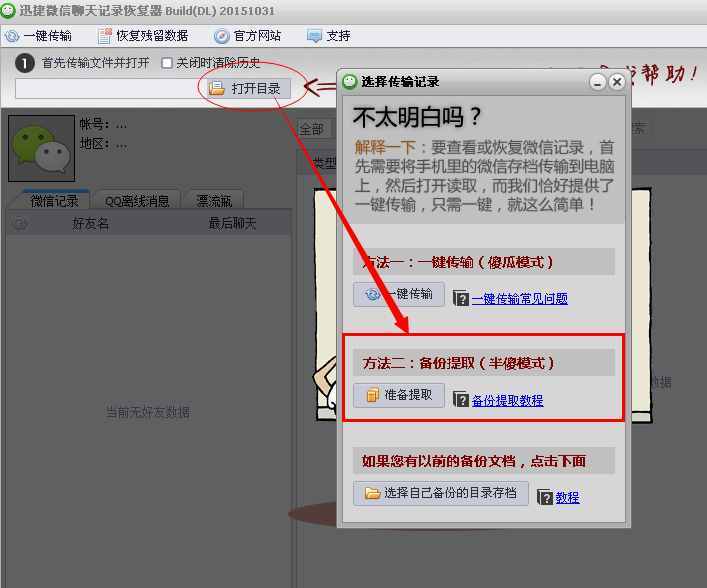
Task: Close the 选择传输记录 dialog
Action: 617,82
